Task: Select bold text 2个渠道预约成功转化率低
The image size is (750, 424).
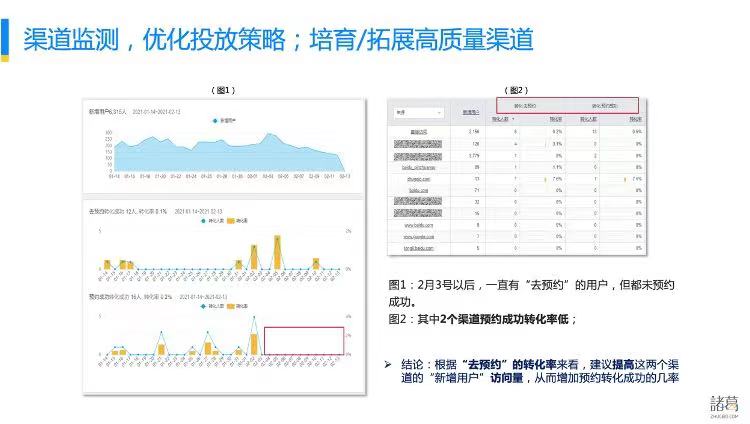Action: click(x=504, y=319)
